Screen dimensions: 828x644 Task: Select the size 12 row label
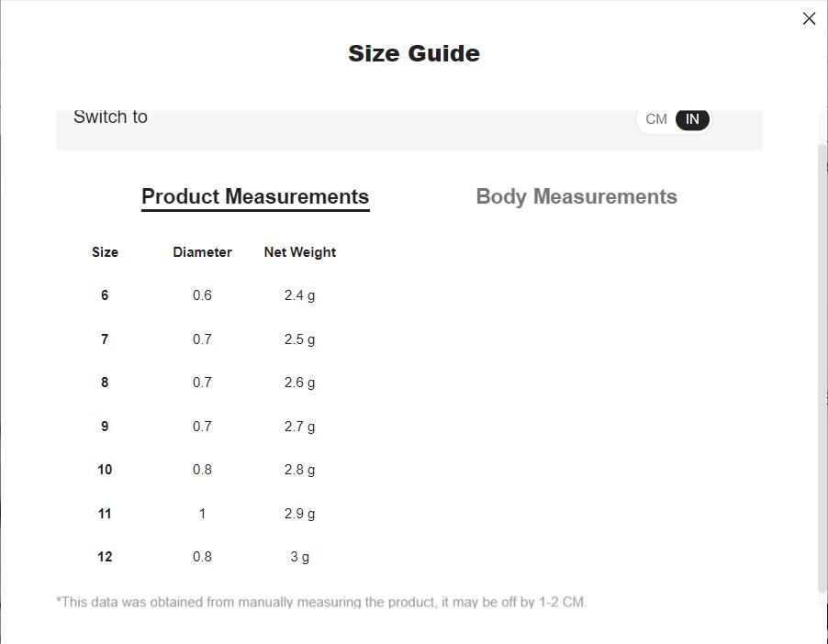[105, 557]
